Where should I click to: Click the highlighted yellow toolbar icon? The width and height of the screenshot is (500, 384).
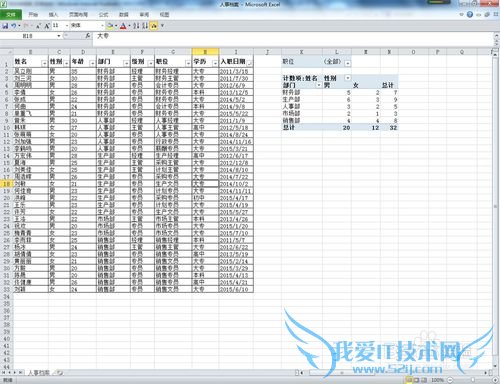tap(154, 26)
